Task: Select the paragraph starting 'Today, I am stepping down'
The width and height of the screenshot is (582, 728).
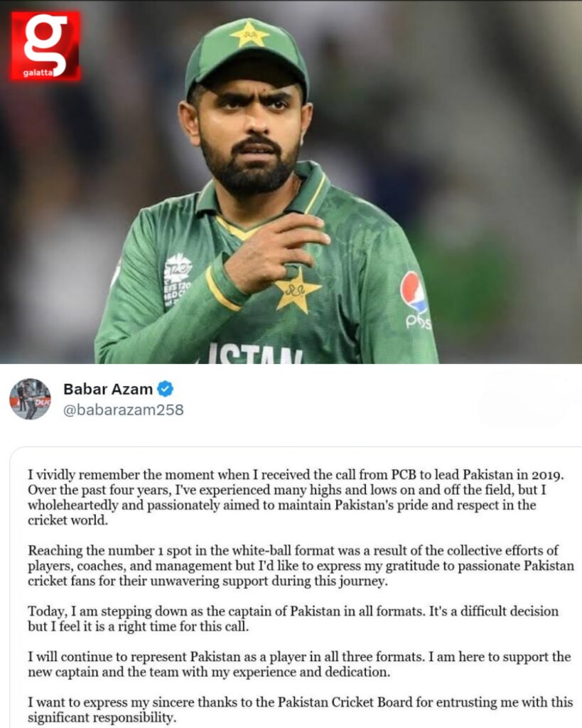Action: coord(293,619)
